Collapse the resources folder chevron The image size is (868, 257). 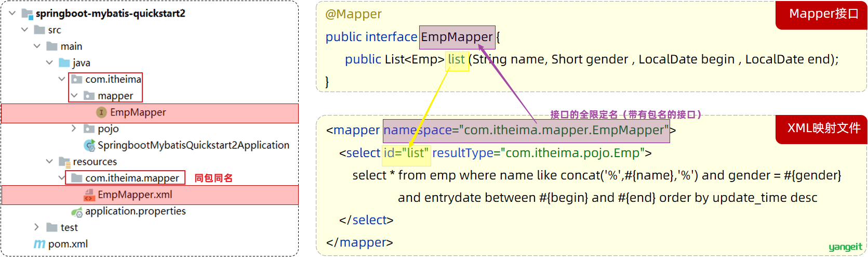pos(49,161)
